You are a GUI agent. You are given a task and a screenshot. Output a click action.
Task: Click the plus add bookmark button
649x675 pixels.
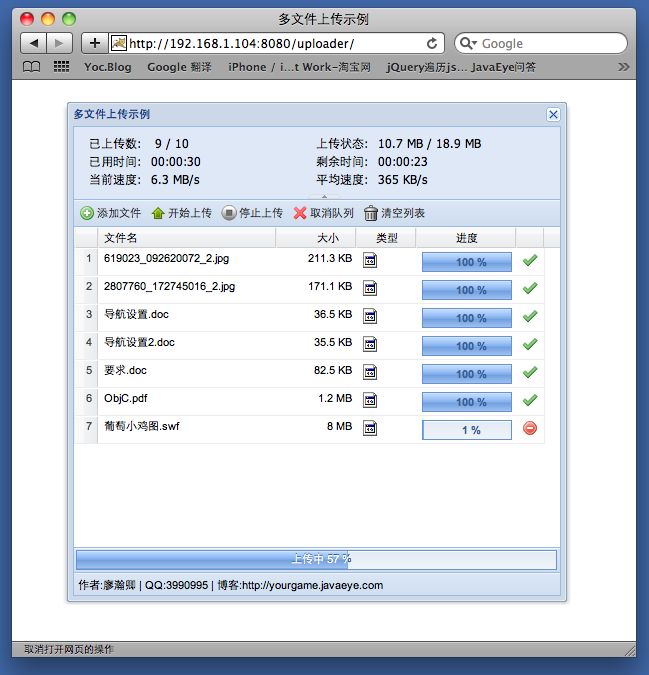click(95, 43)
